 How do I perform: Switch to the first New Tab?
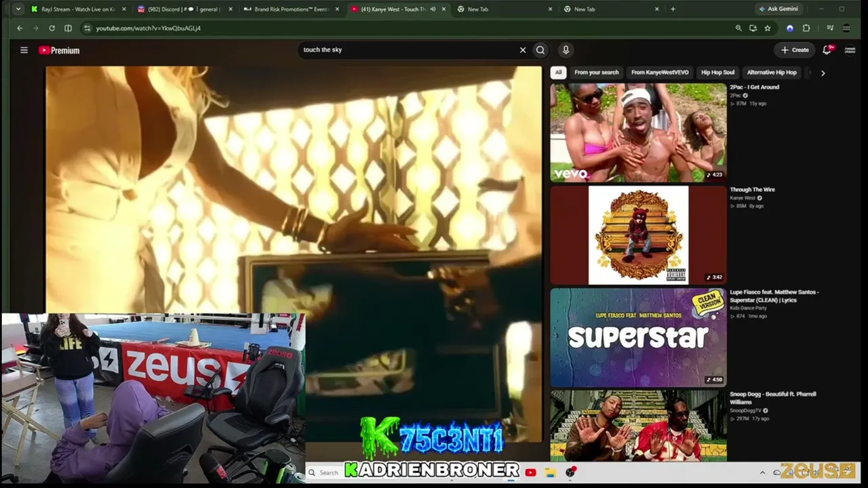[x=505, y=9]
